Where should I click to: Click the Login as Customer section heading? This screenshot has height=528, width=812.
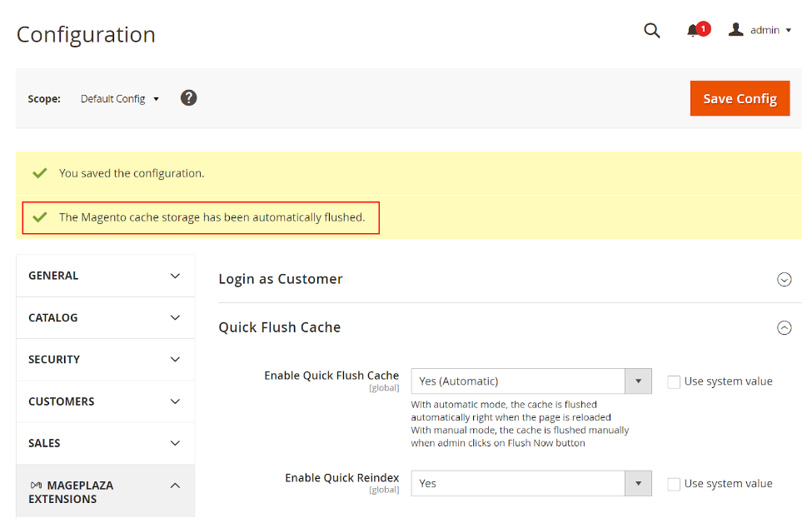(281, 279)
